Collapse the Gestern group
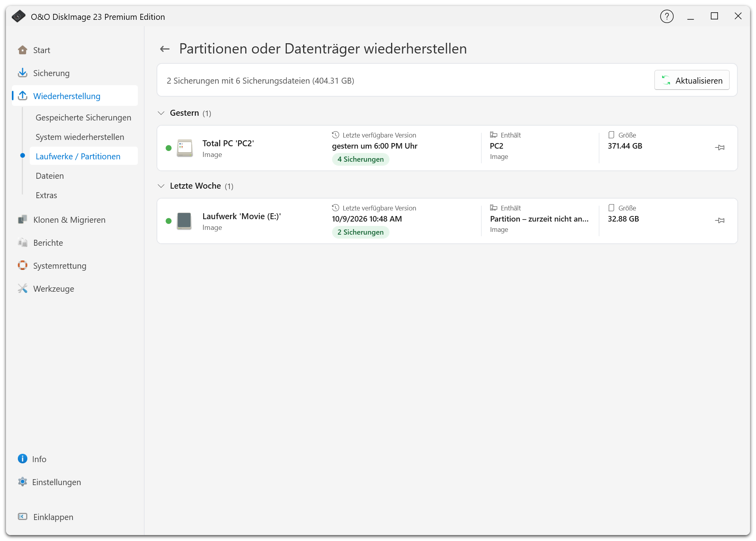The width and height of the screenshot is (756, 541). [x=161, y=113]
